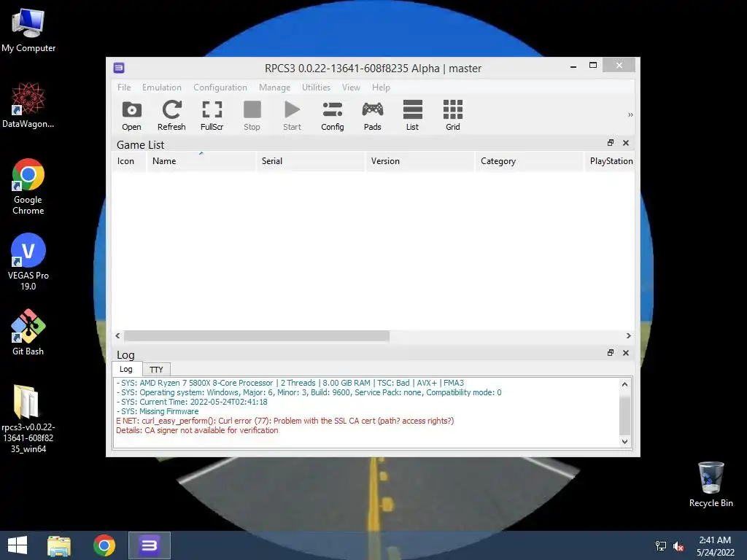Image resolution: width=747 pixels, height=560 pixels.
Task: Click game list scroll left arrow
Action: click(117, 335)
